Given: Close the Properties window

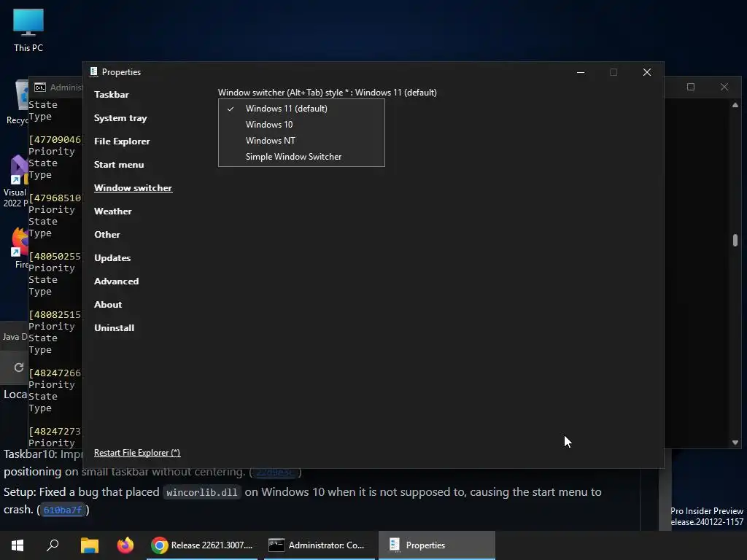Looking at the screenshot, I should point(647,72).
